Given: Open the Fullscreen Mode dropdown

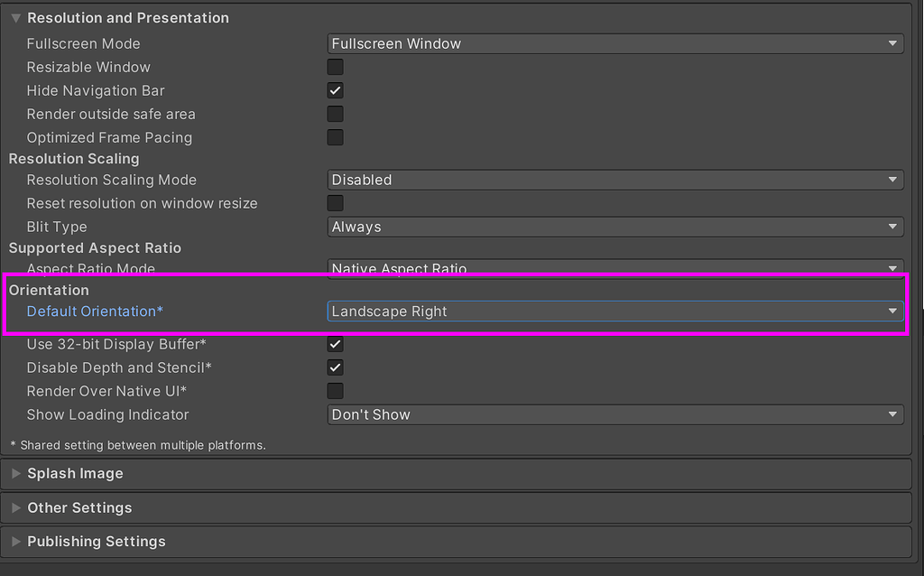Looking at the screenshot, I should click(614, 43).
